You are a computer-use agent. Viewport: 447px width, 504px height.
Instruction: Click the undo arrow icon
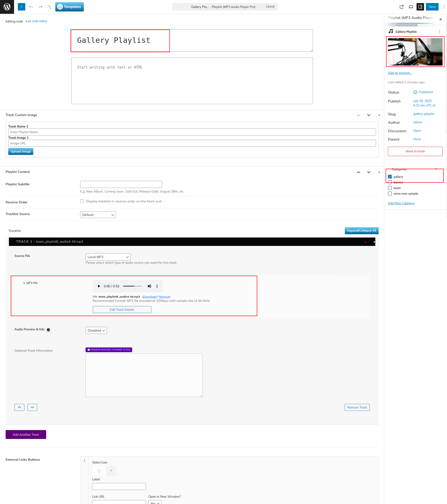[x=31, y=7]
